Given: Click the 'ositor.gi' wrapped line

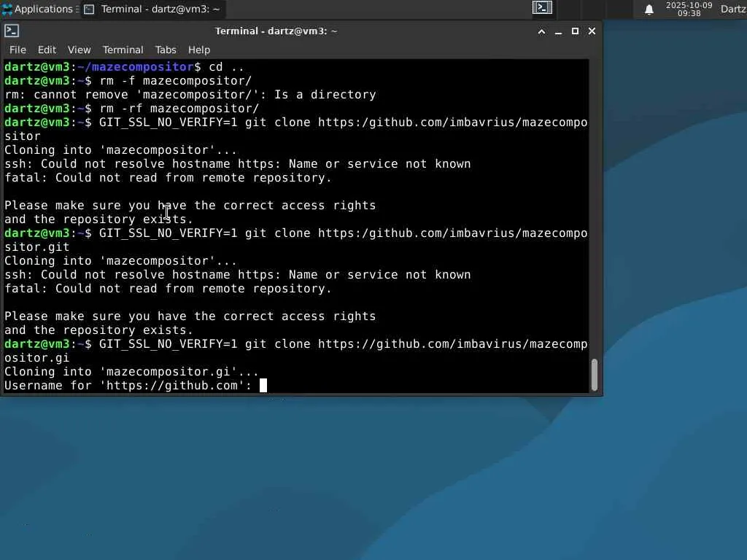Looking at the screenshot, I should (x=36, y=357).
